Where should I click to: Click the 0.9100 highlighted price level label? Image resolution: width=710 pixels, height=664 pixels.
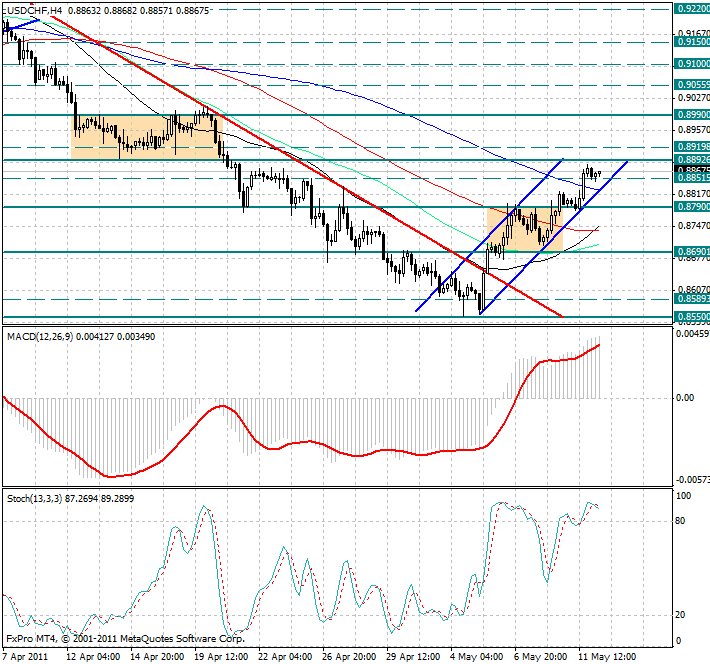point(692,64)
